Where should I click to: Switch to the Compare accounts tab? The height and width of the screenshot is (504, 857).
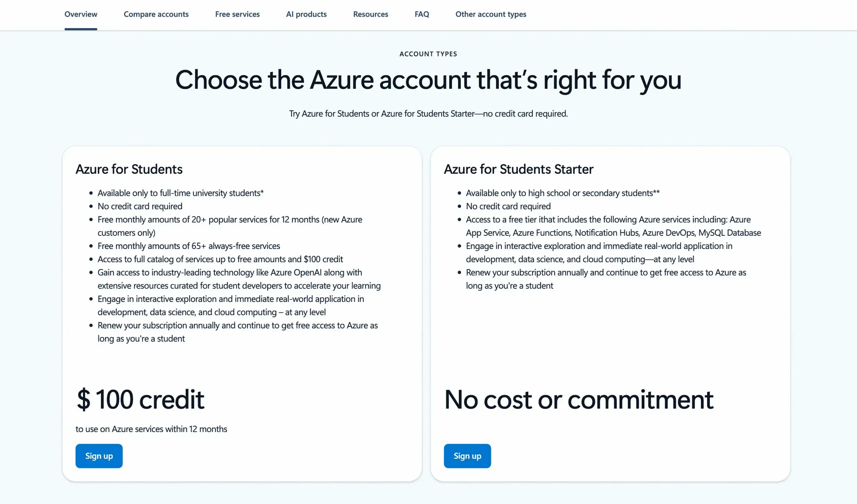coord(156,14)
